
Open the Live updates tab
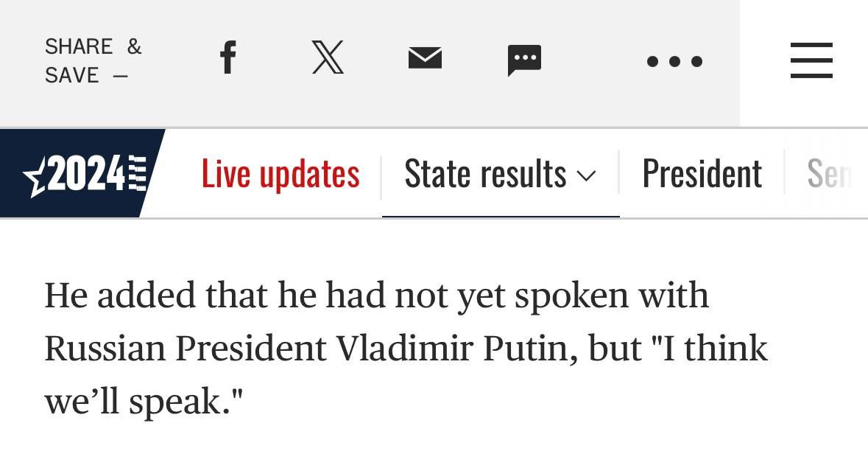pos(280,175)
